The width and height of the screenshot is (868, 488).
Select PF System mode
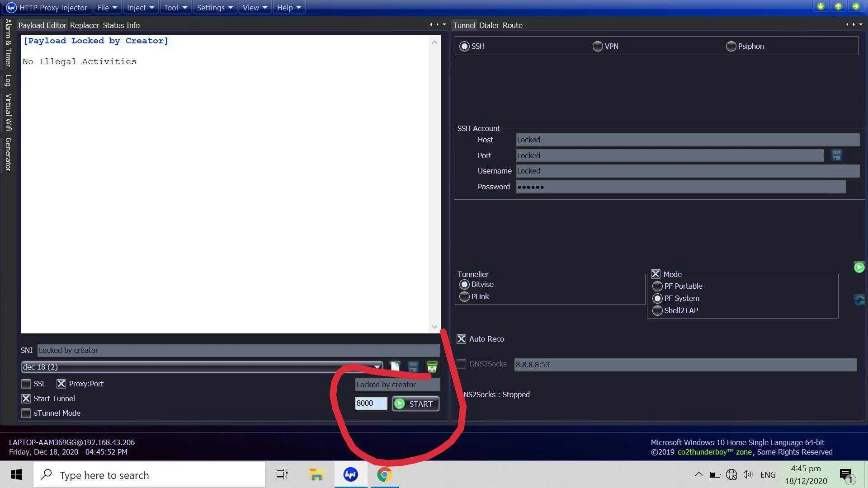(675, 298)
